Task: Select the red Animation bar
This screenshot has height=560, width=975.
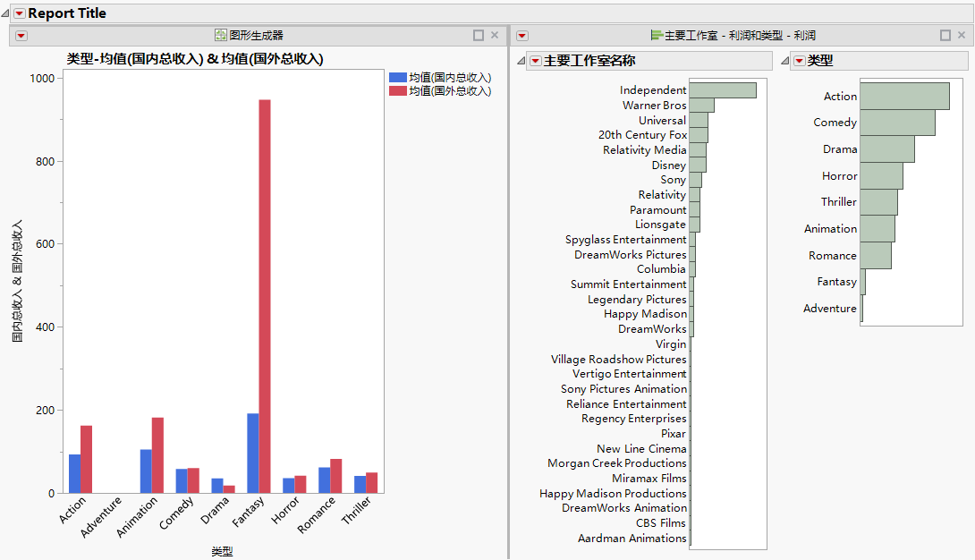Action: pyautogui.click(x=158, y=455)
